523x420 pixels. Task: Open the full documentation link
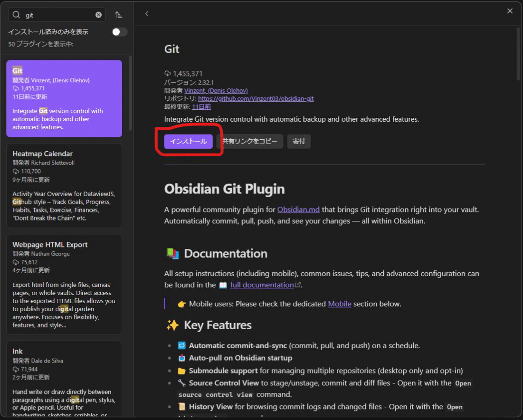262,285
